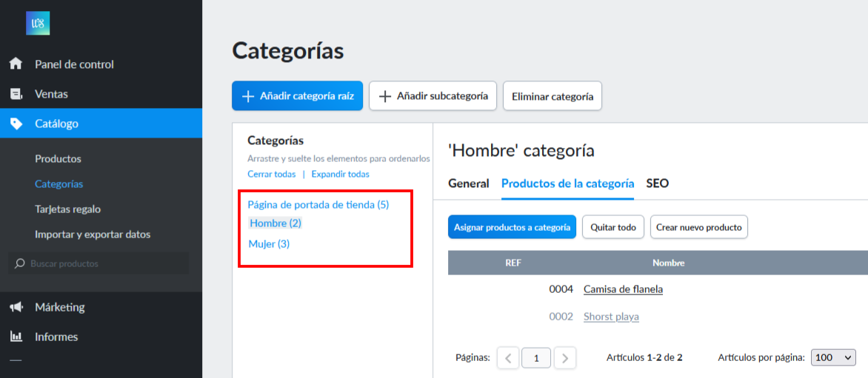Cerrar todas las categorías

click(x=272, y=174)
